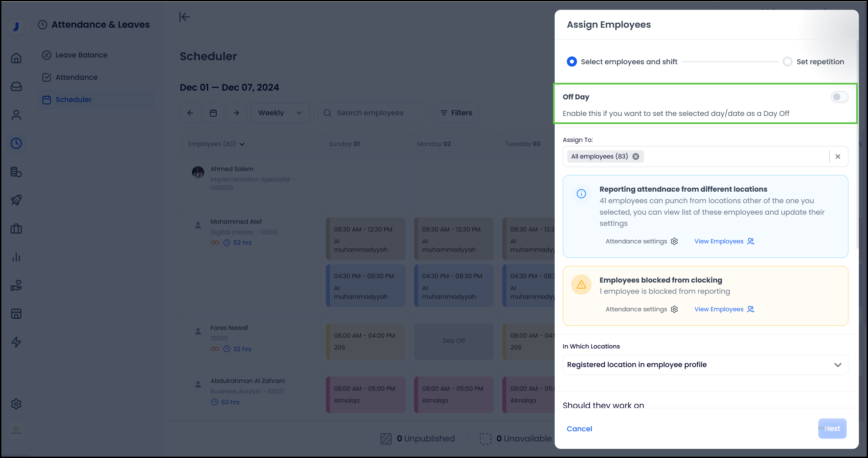The image size is (868, 458).
Task: Open Attendance in the side menu
Action: pos(76,77)
